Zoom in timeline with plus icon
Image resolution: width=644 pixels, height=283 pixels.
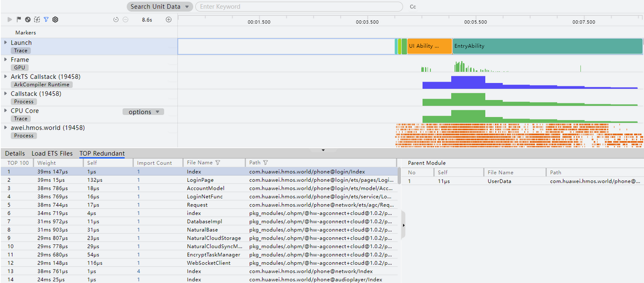169,20
